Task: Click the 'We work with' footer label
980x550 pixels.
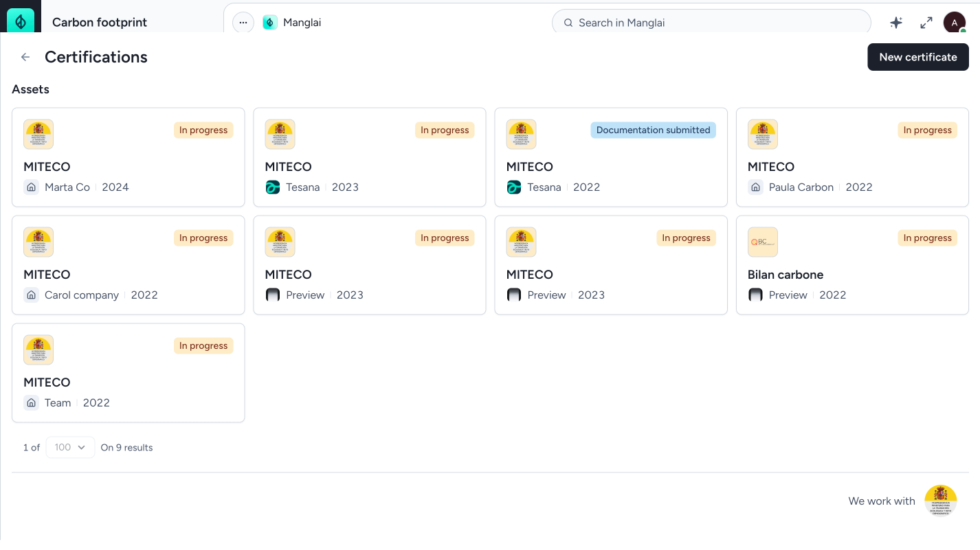Action: pyautogui.click(x=882, y=501)
